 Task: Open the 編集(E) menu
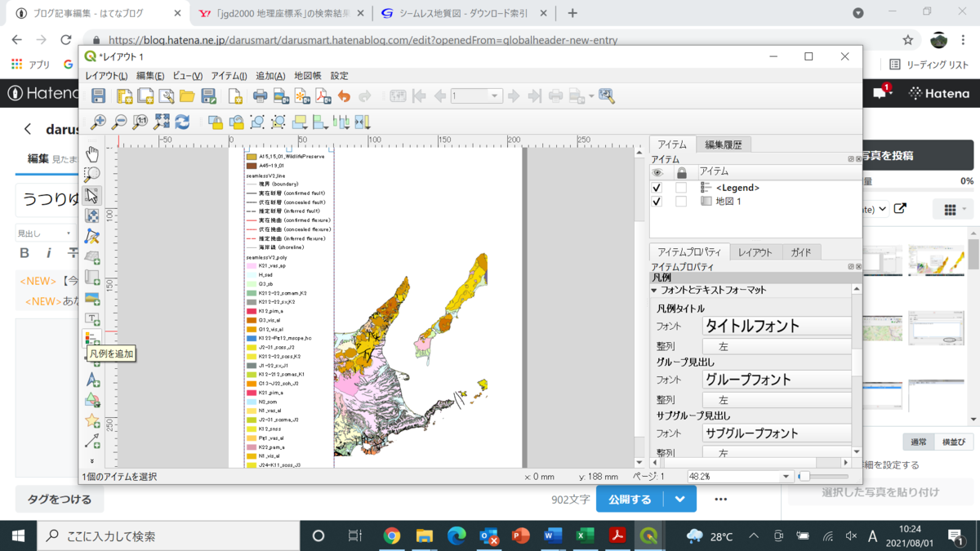point(150,76)
